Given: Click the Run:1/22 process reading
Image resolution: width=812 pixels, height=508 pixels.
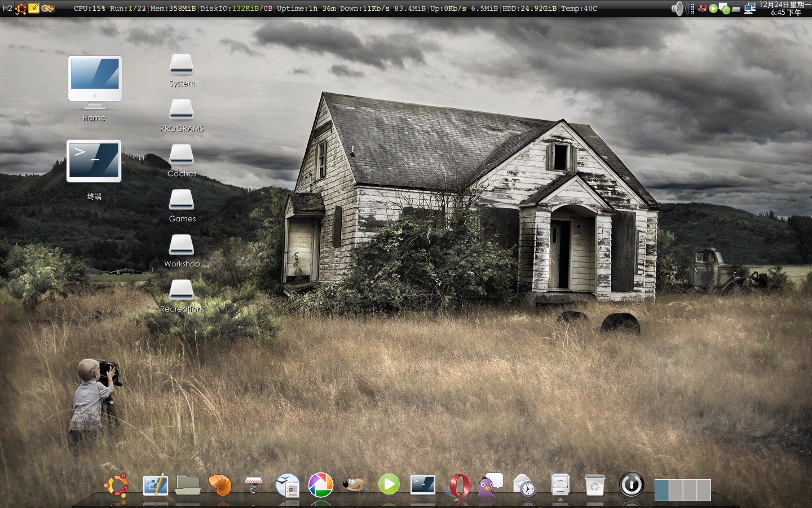Looking at the screenshot, I should pyautogui.click(x=128, y=8).
